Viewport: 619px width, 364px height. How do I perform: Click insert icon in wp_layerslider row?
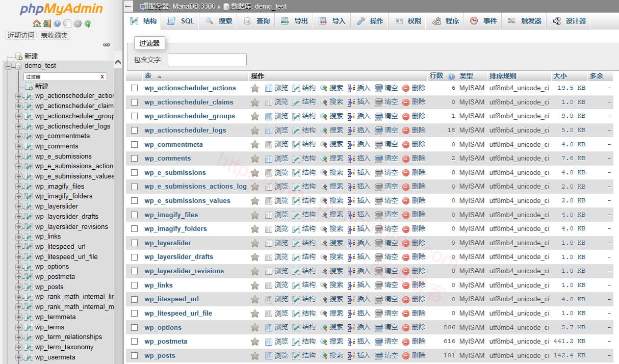tap(351, 243)
